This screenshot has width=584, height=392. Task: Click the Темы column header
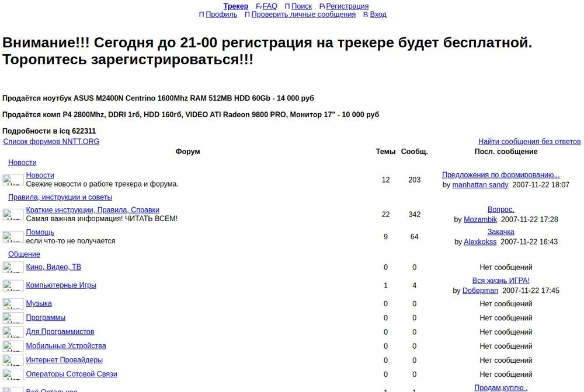[385, 152]
